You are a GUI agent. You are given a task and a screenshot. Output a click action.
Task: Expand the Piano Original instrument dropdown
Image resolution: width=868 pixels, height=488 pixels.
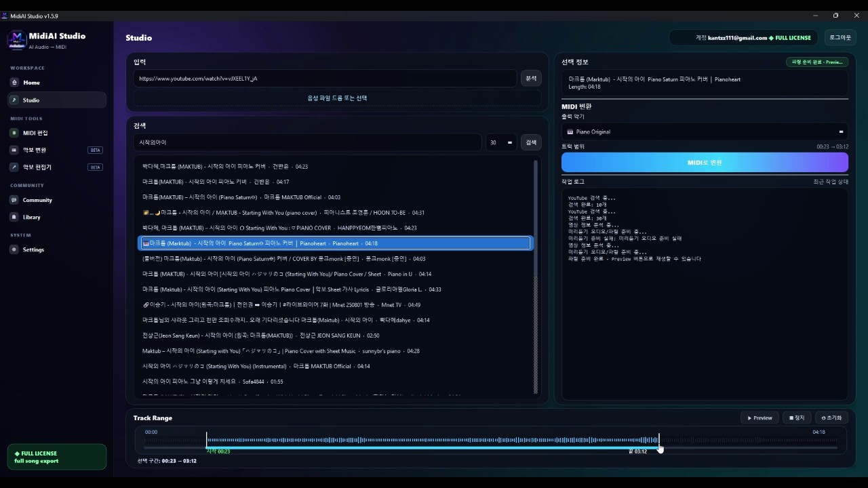coord(705,131)
